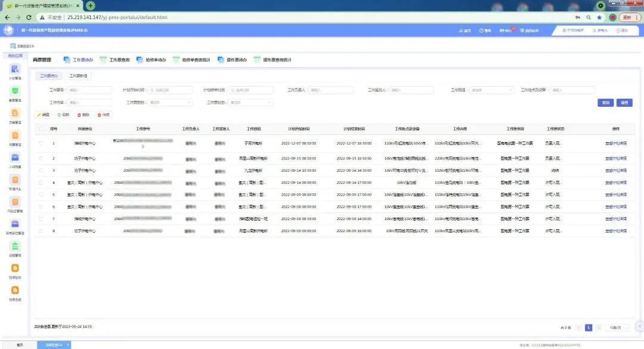Click the 操作票待办 toolbar icon

coord(232,60)
